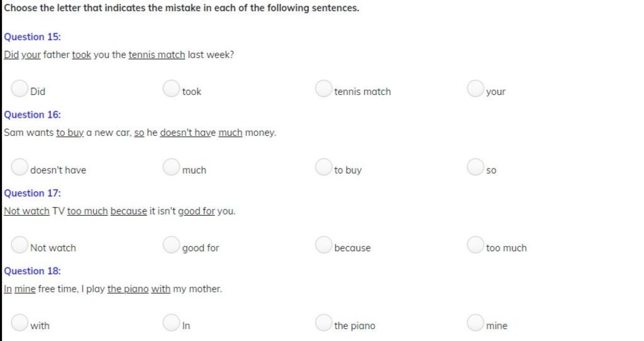
Task: Pick the 'tennis match' answer option
Action: pyautogui.click(x=324, y=89)
